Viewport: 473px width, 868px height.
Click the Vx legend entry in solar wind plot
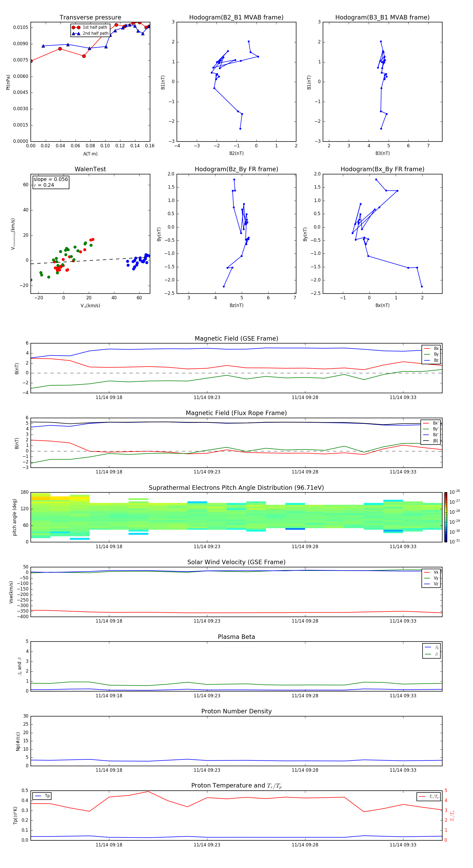tap(431, 572)
